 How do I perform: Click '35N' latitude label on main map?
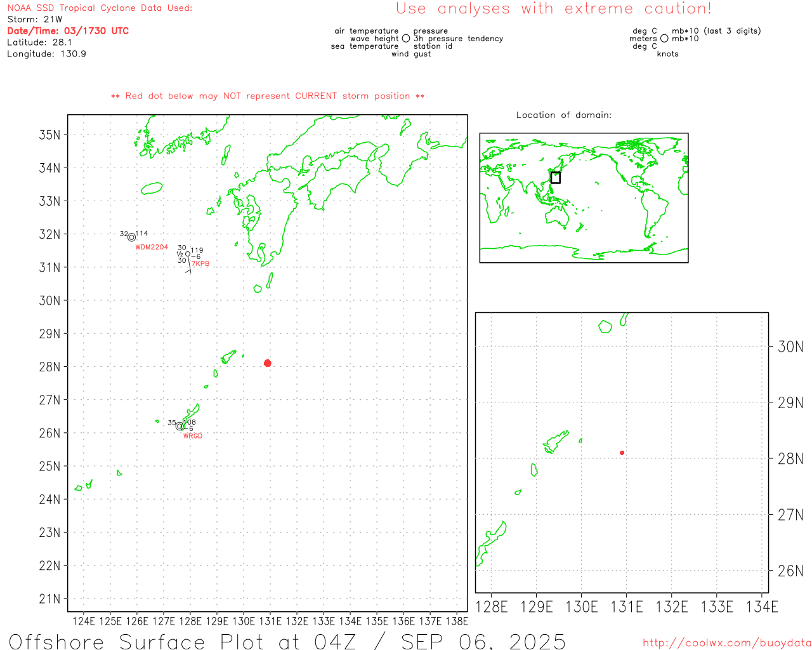tap(50, 135)
